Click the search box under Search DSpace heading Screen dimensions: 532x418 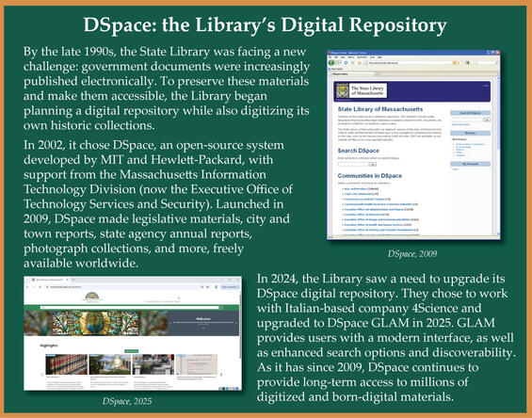pos(353,164)
